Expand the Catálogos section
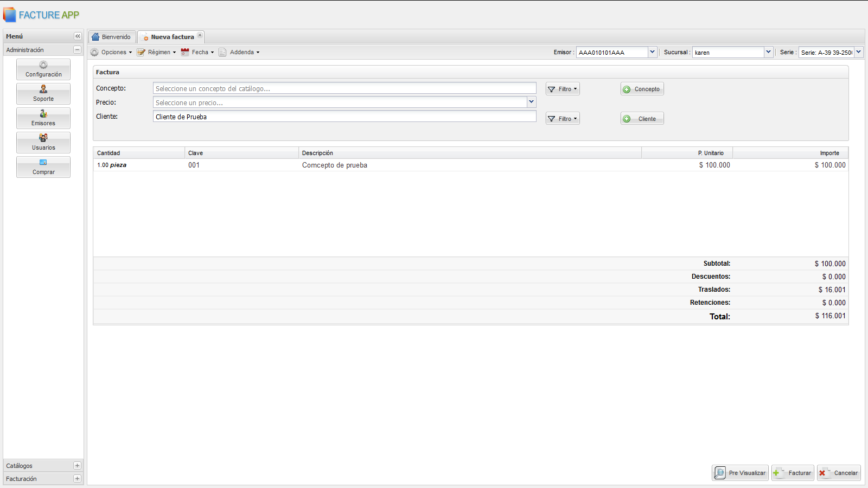Screen dimensions: 868x488 tap(77, 466)
